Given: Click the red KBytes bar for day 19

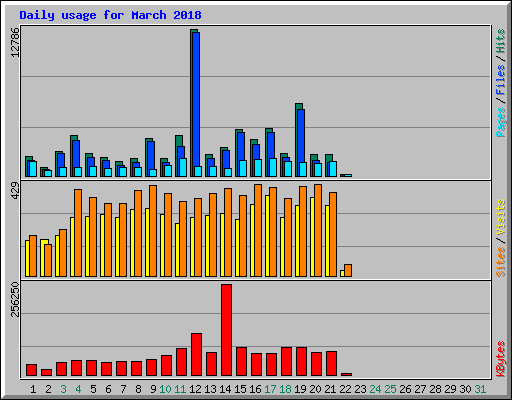Looking at the screenshot, I should (x=301, y=362).
